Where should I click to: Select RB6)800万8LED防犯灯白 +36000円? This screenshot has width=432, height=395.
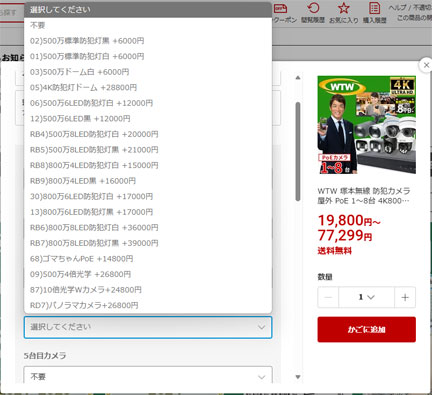(x=148, y=227)
